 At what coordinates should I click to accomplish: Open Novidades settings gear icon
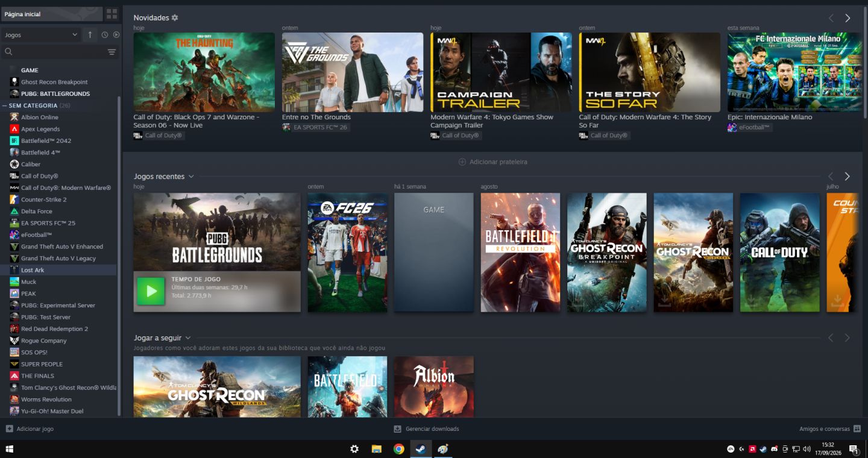pos(175,18)
